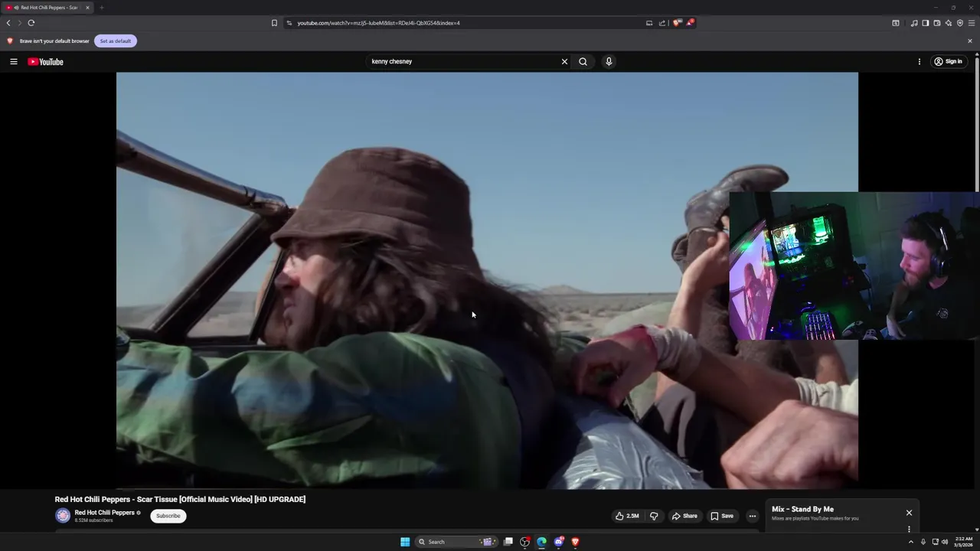This screenshot has height=551, width=980.
Task: Click the YouTube search magnifier button
Action: pos(583,61)
